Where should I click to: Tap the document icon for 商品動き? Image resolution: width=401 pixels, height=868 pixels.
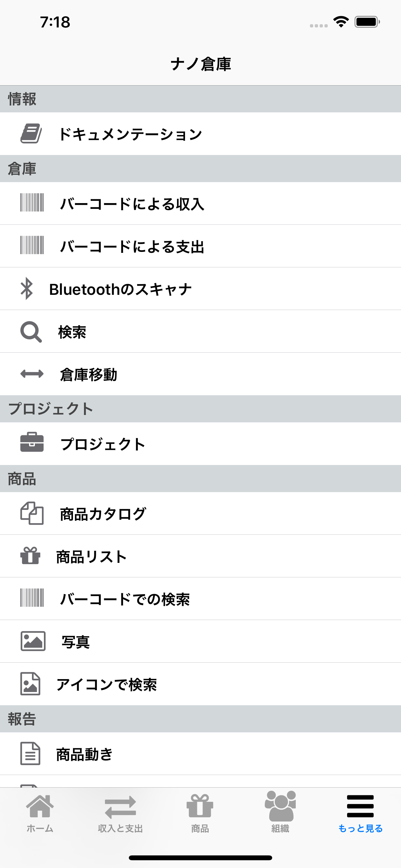30,753
